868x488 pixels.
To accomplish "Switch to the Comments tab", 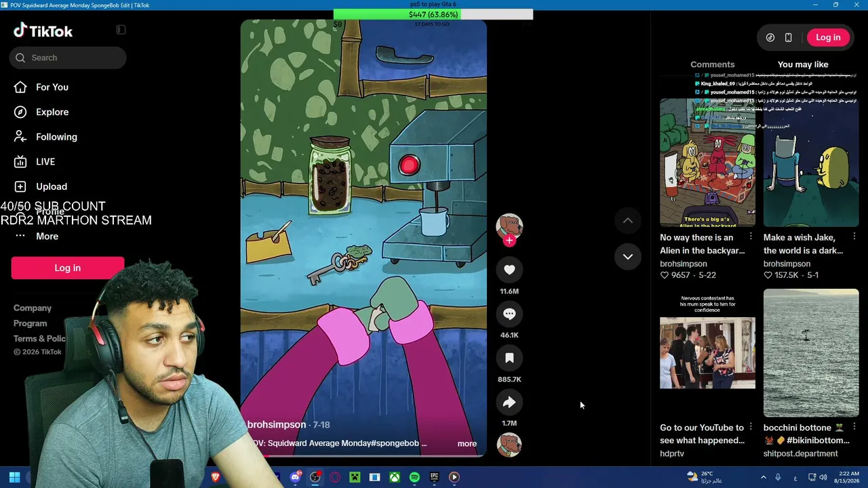I will point(712,64).
